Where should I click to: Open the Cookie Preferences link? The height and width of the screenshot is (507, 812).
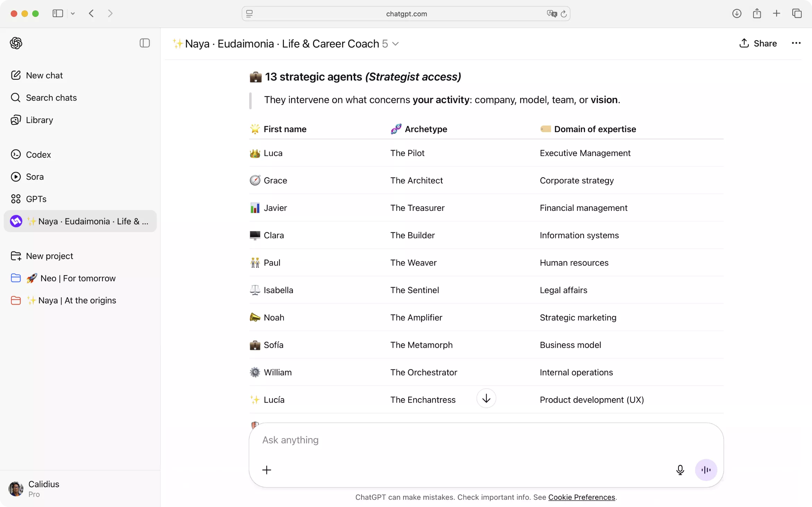(x=582, y=497)
